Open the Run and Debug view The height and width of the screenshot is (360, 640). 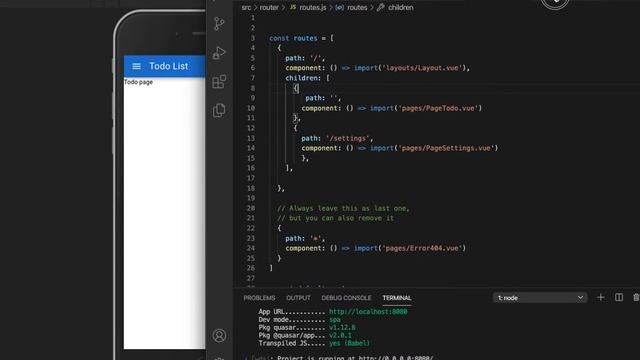(x=219, y=53)
